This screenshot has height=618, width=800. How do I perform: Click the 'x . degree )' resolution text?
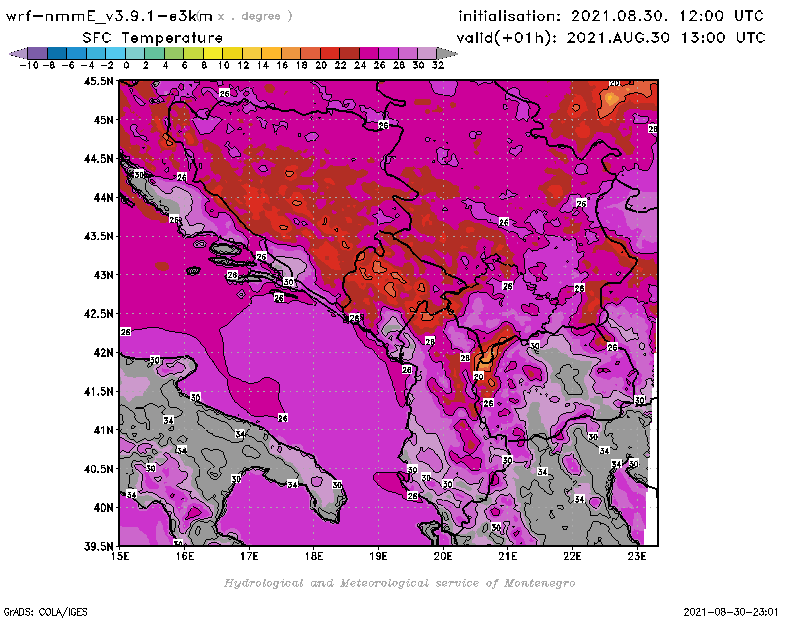coord(255,16)
